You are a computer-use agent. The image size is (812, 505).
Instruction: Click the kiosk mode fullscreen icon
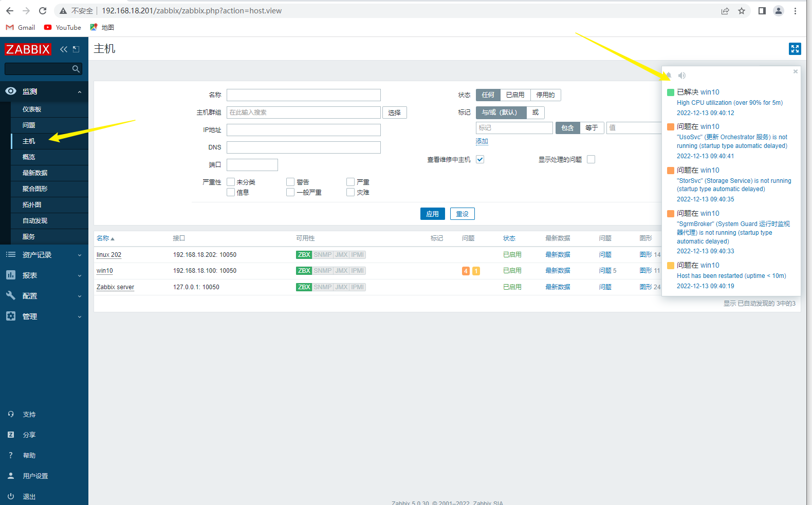pos(795,49)
